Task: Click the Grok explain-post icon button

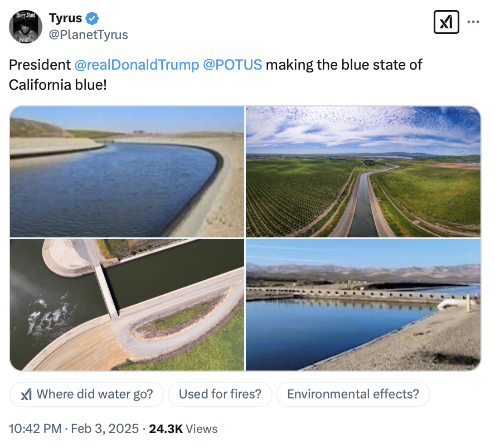Action: click(x=446, y=22)
